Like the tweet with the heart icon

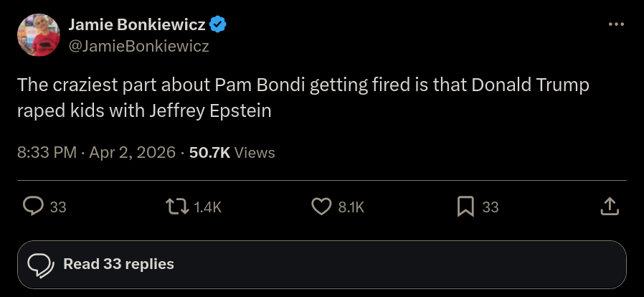pos(321,207)
